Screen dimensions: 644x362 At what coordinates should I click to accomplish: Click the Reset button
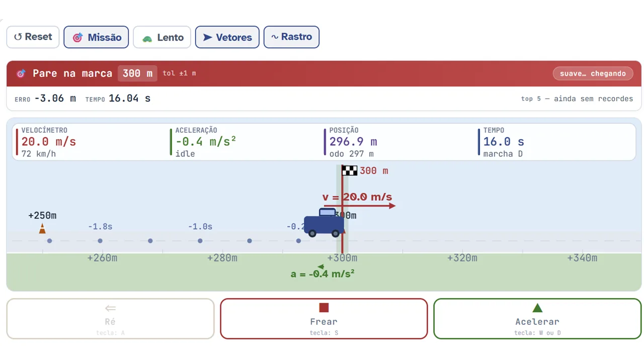[33, 37]
